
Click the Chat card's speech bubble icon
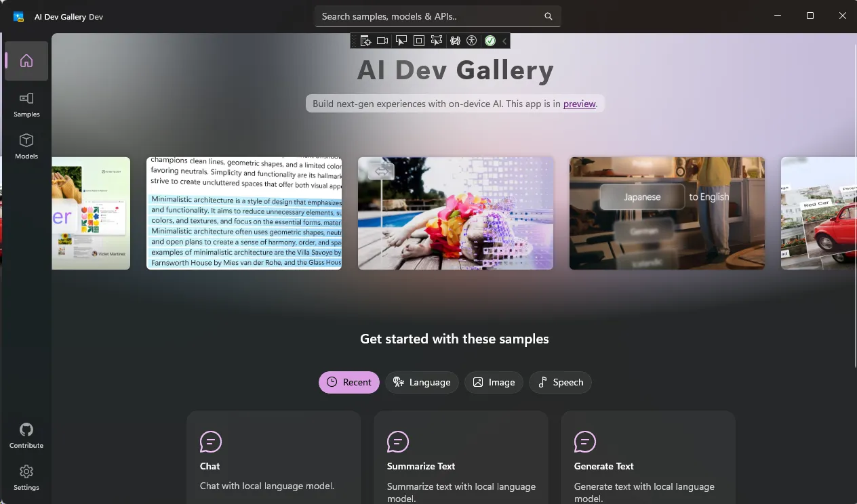tap(211, 442)
